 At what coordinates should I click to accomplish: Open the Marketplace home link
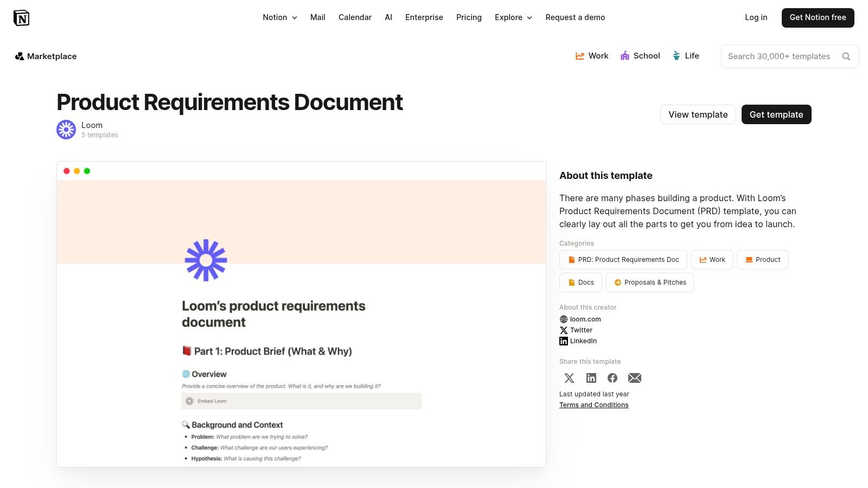(x=46, y=56)
